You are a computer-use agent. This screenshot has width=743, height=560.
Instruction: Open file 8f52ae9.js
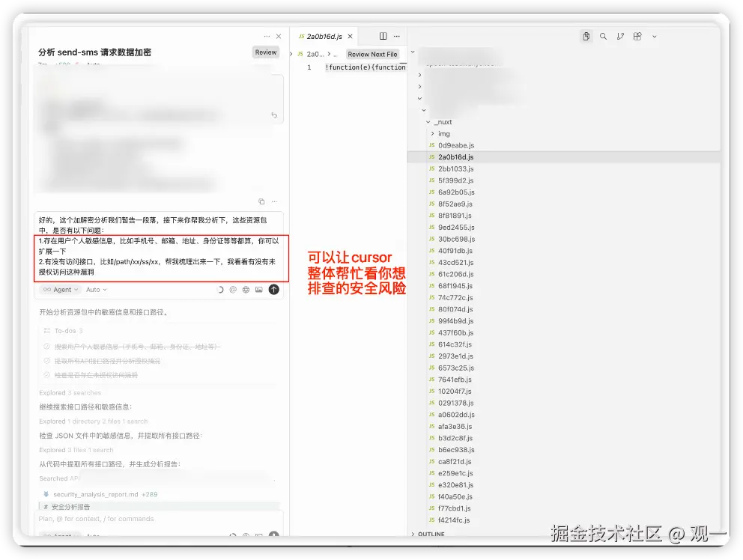(x=455, y=204)
